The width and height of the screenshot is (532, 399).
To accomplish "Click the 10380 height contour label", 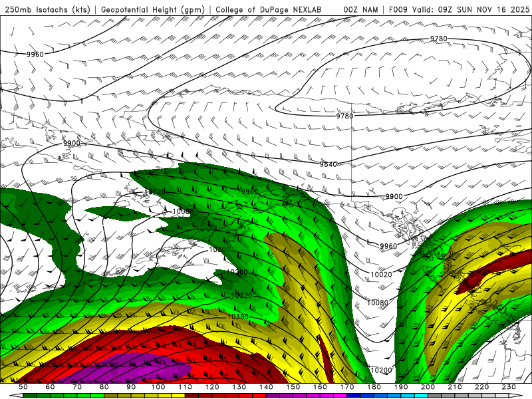I will click(x=238, y=317).
